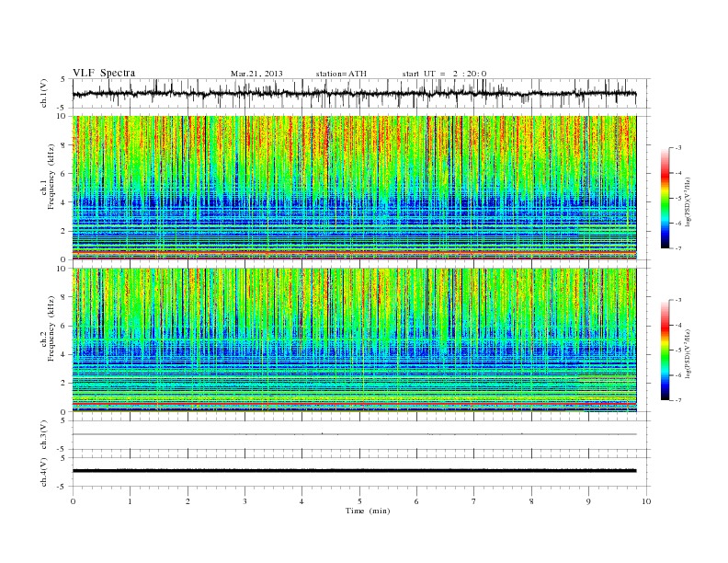Click the "3" minute time axis tick
The image size is (728, 563).
pos(245,501)
